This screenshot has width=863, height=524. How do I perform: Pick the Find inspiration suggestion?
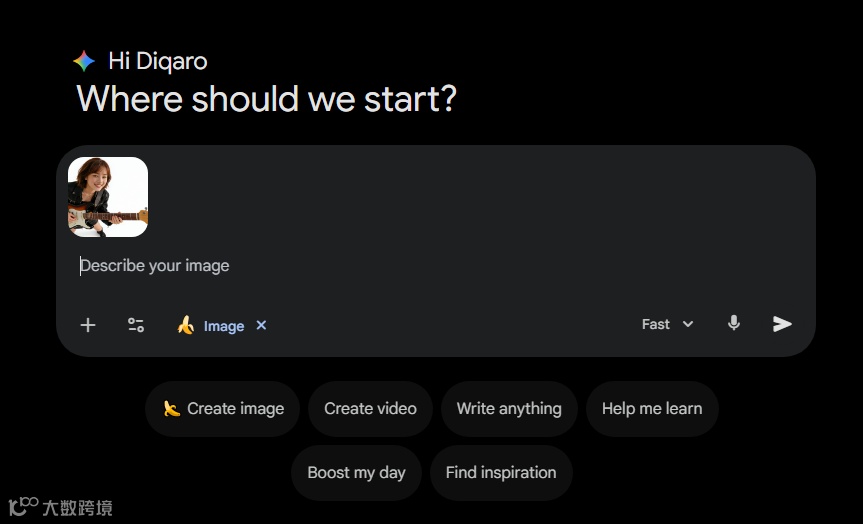[x=501, y=473]
